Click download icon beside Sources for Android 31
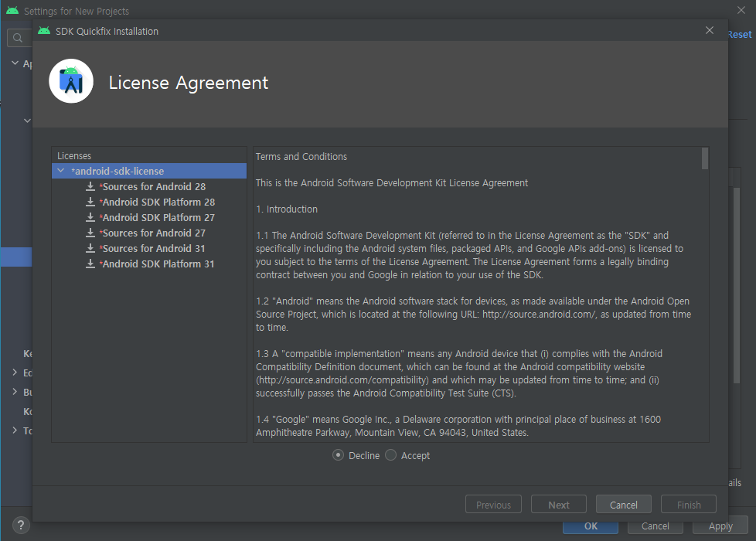This screenshot has height=541, width=756. (90, 248)
